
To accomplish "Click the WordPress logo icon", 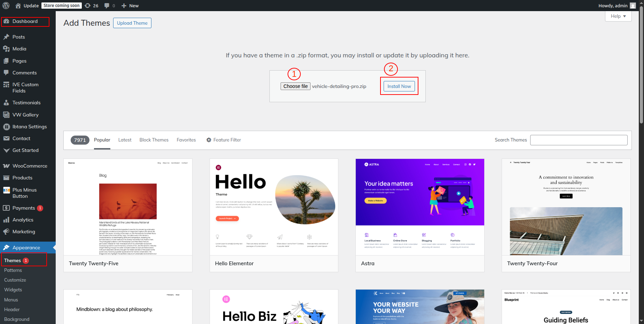I will (x=6, y=6).
